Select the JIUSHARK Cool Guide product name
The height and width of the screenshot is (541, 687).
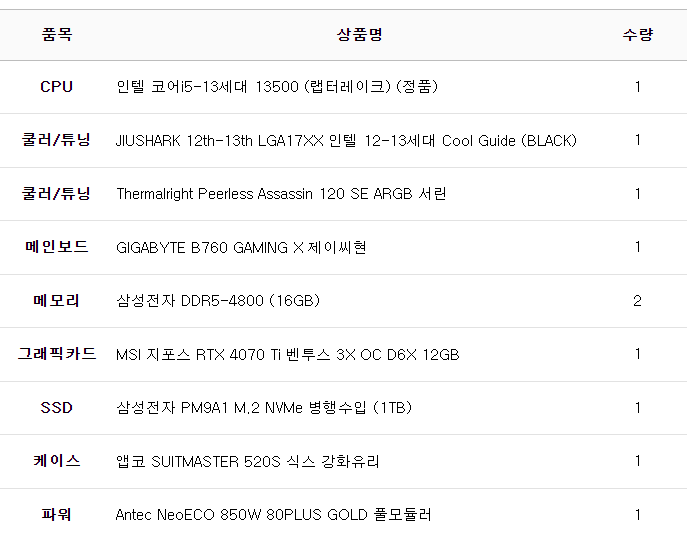click(346, 141)
